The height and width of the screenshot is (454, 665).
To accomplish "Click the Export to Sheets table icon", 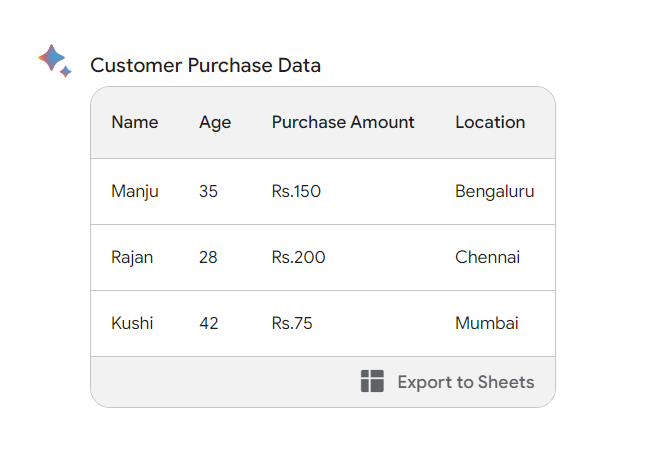I will pos(372,381).
